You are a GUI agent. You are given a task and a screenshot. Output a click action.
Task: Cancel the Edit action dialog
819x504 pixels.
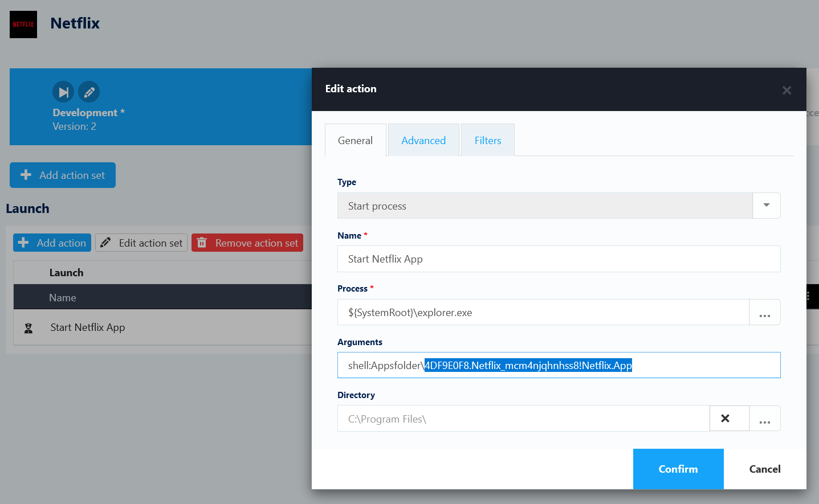coord(765,469)
